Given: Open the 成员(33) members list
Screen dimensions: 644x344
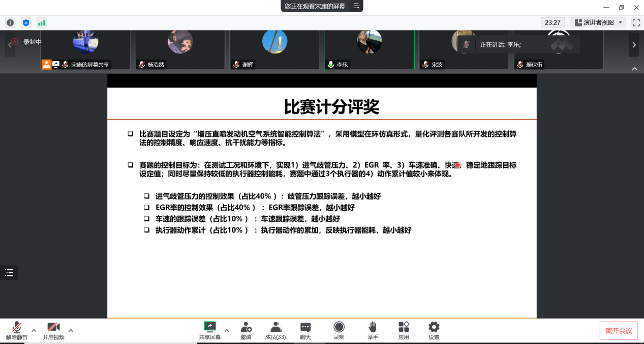Looking at the screenshot, I should coord(275,330).
